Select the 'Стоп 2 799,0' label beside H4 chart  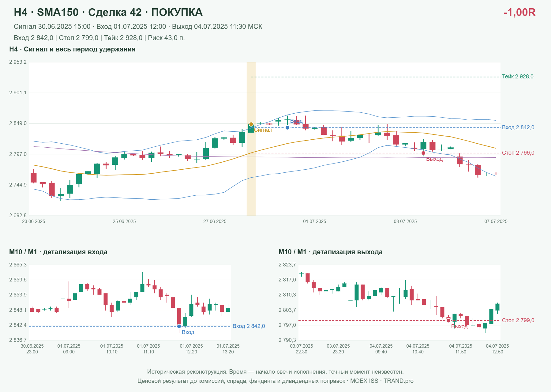pos(518,153)
